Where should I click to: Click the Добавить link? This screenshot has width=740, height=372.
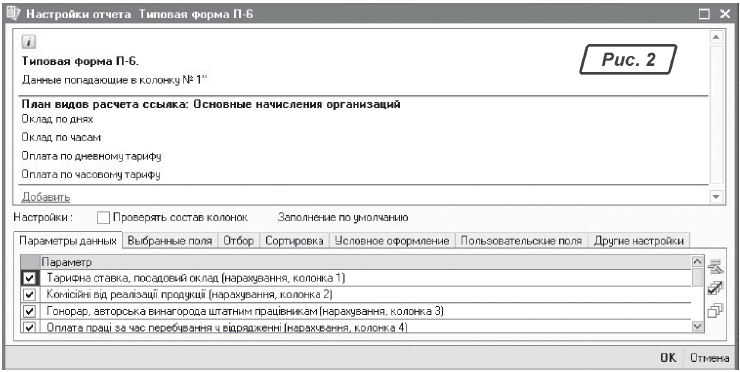click(x=46, y=197)
